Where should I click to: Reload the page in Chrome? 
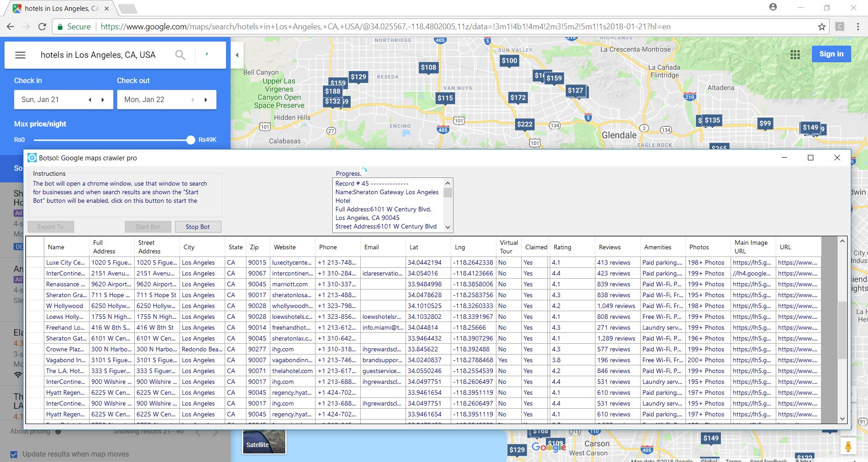(x=42, y=27)
